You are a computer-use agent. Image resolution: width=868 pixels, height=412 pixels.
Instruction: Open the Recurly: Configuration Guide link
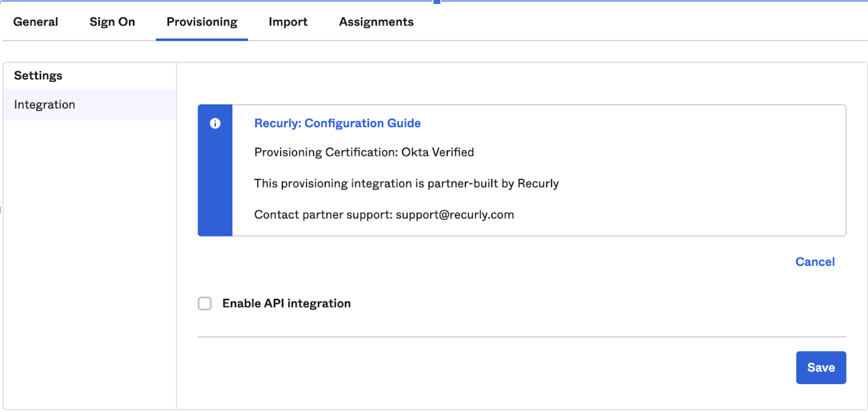[337, 123]
